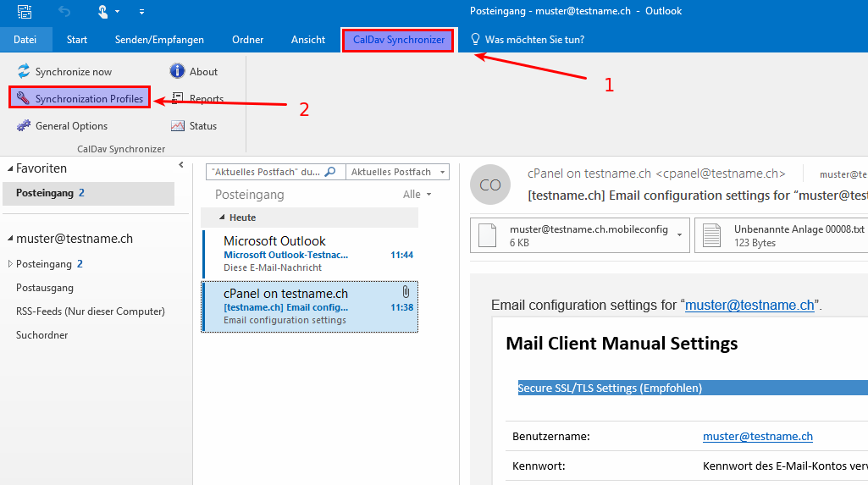Screen dimensions: 868x485
Task: Switch to the Start tab
Action: 76,39
